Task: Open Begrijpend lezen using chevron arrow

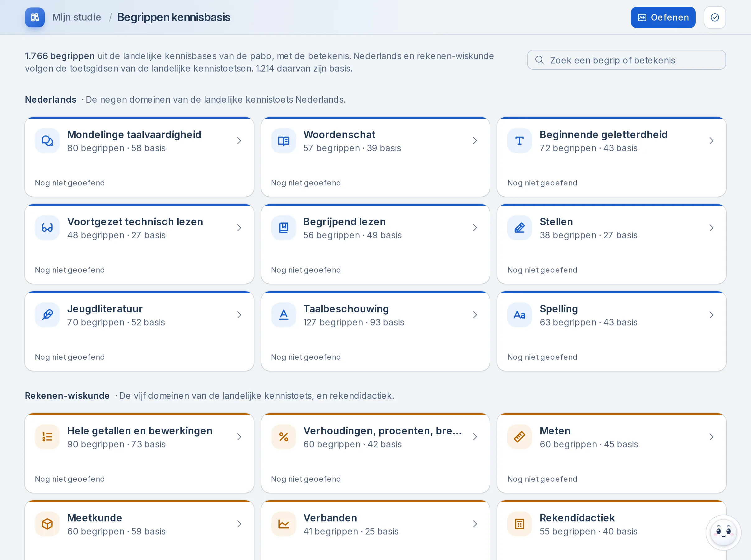Action: (475, 228)
